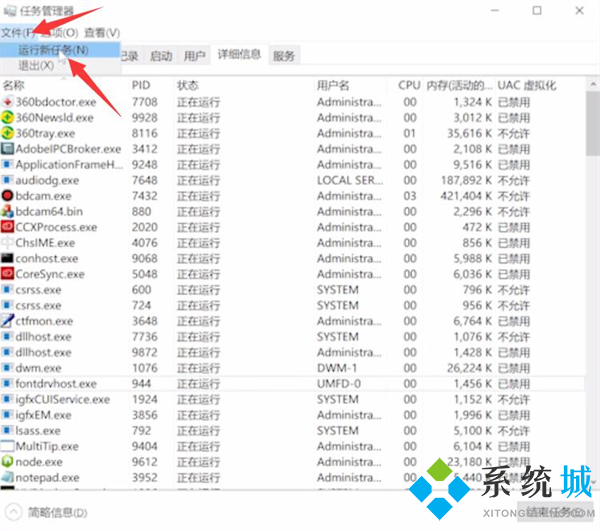
Task: Click the CCXProcess.exe Adobe icon
Action: (x=7, y=227)
